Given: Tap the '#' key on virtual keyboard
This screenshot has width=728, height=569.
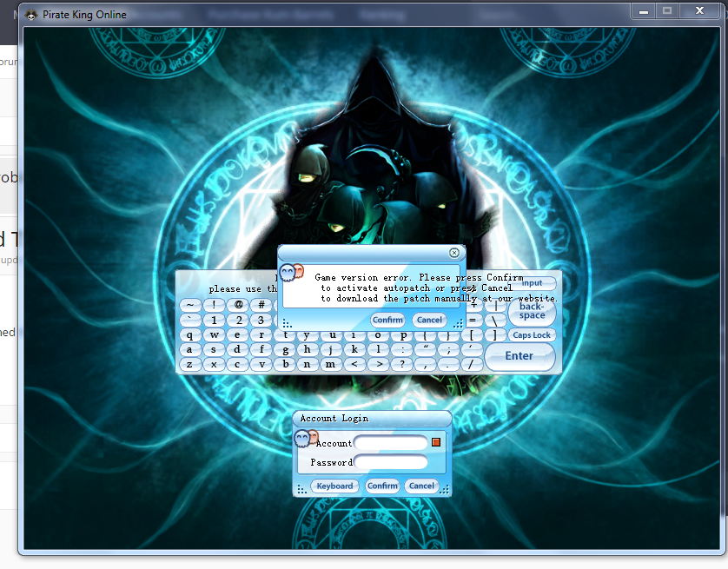Looking at the screenshot, I should coord(261,305).
